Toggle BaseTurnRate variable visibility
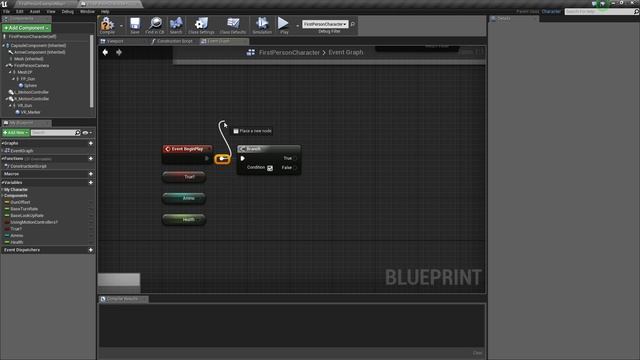 pyautogui.click(x=91, y=209)
